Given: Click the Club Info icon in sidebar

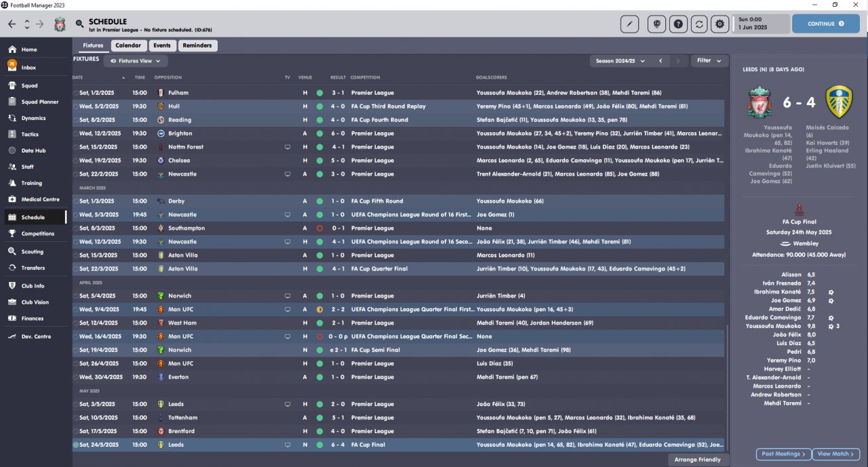Looking at the screenshot, I should coord(12,286).
